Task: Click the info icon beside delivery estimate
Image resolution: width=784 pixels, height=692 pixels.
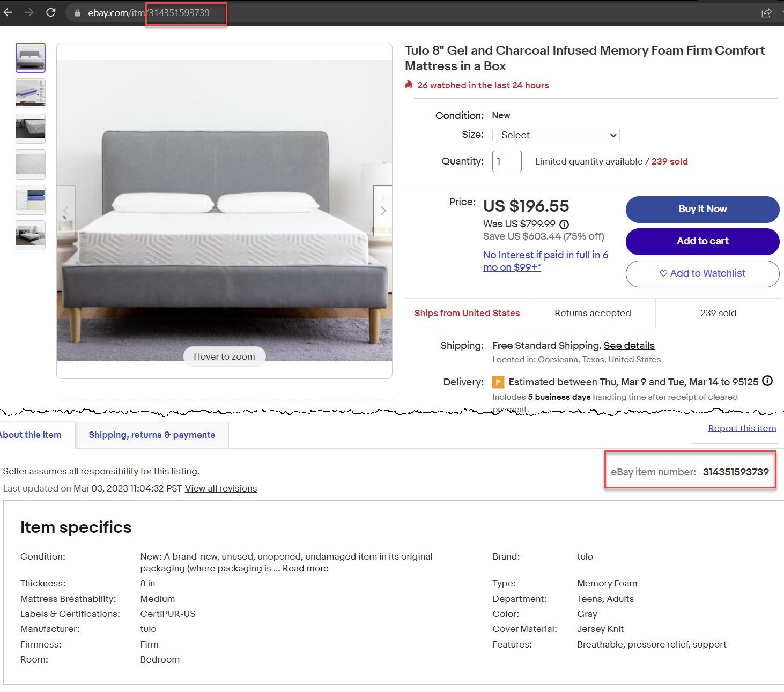Action: pos(767,381)
